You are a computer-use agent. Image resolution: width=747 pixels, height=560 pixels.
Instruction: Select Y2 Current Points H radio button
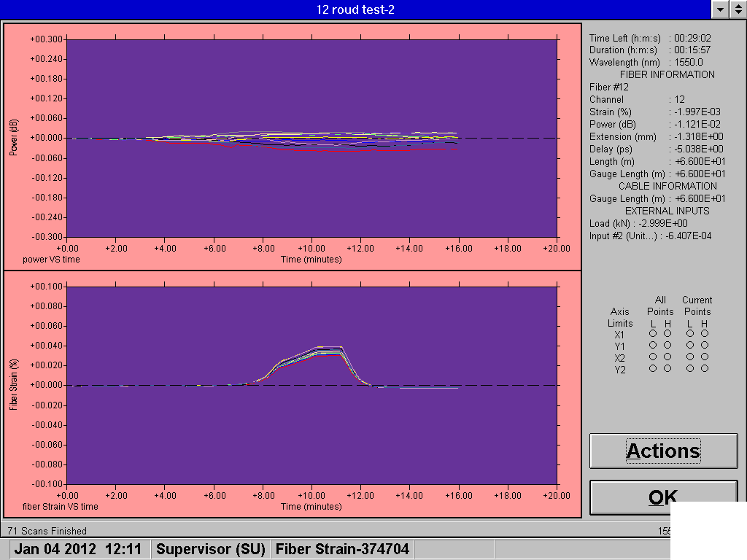pos(705,368)
